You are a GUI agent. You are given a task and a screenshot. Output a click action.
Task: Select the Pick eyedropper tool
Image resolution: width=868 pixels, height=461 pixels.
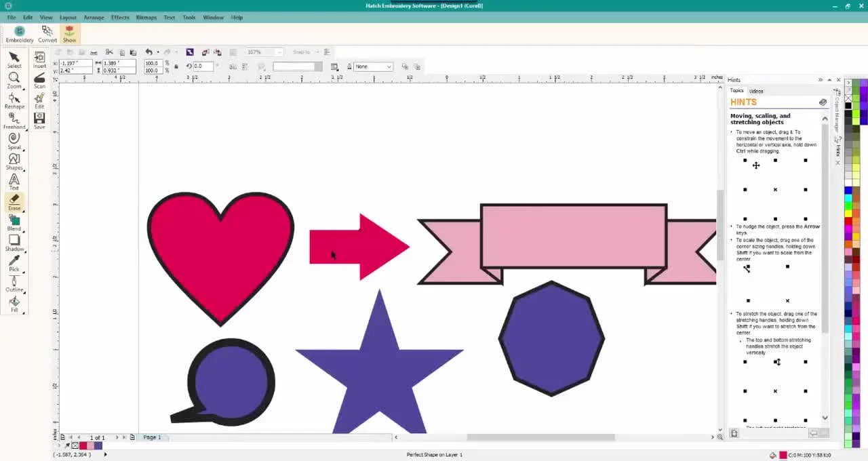click(x=14, y=264)
